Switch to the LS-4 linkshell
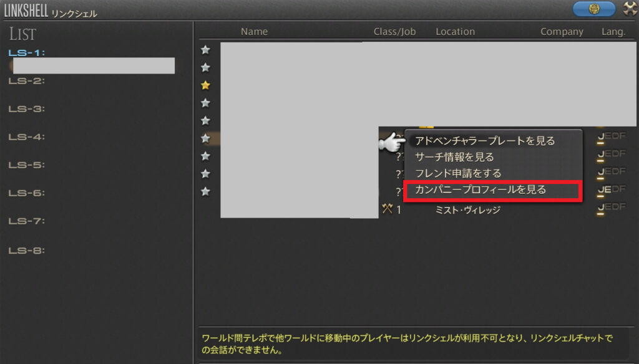Screen dimensions: 639x364 click(27, 136)
